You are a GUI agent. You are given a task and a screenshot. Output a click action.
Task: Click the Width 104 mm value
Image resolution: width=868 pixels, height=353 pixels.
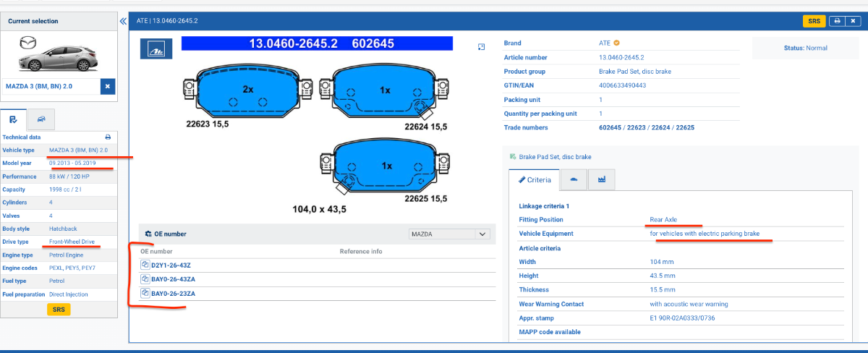click(x=661, y=262)
